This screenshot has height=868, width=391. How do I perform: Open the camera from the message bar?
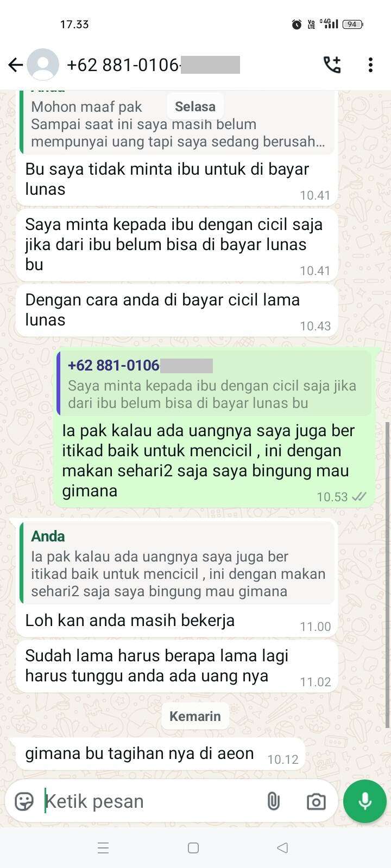click(x=316, y=801)
